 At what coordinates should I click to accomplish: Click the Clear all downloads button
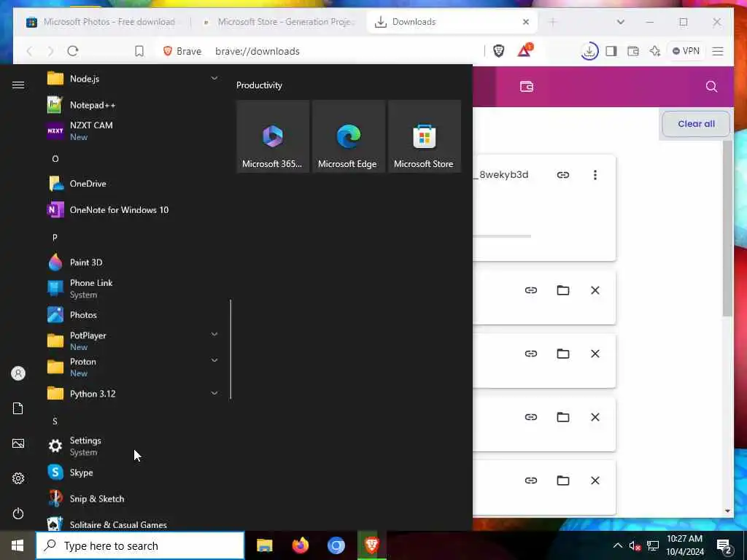click(696, 124)
